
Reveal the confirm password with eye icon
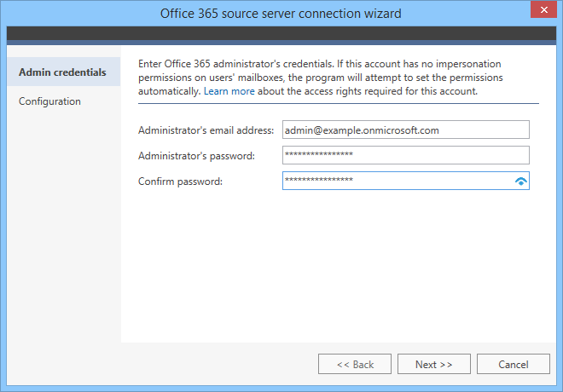pyautogui.click(x=520, y=182)
